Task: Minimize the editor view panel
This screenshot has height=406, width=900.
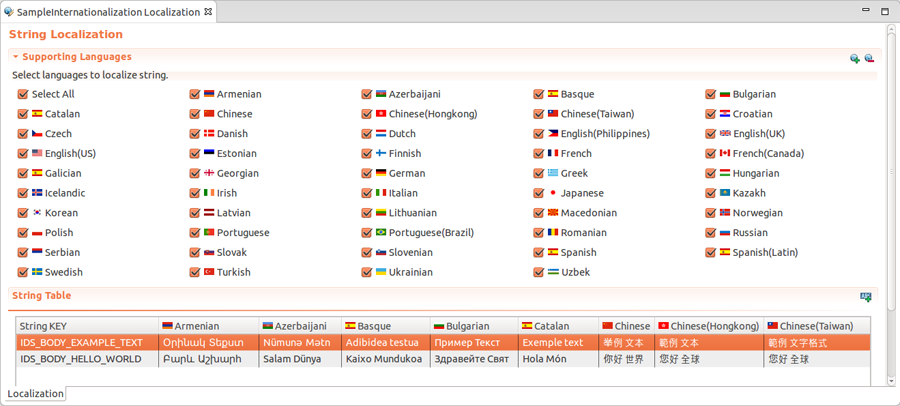Action: click(865, 11)
